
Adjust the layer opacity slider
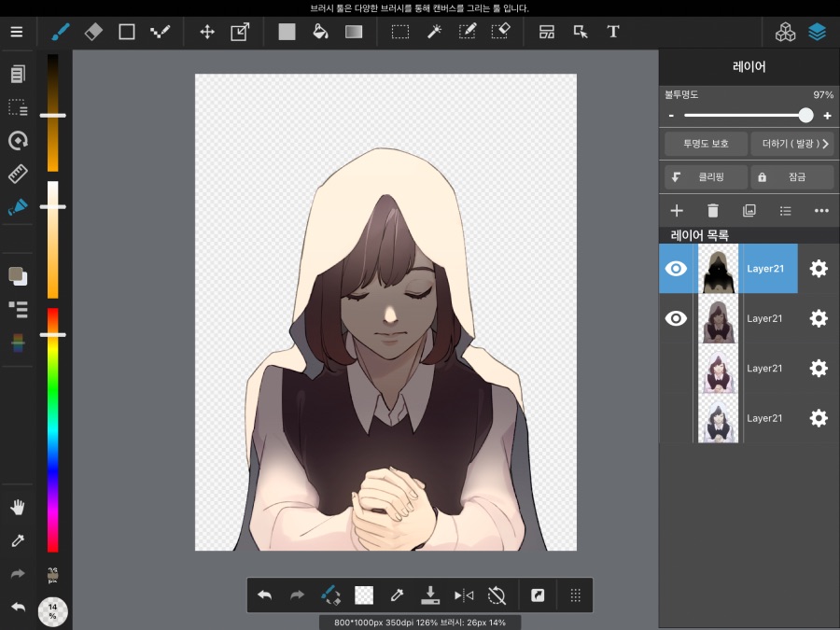click(x=805, y=115)
